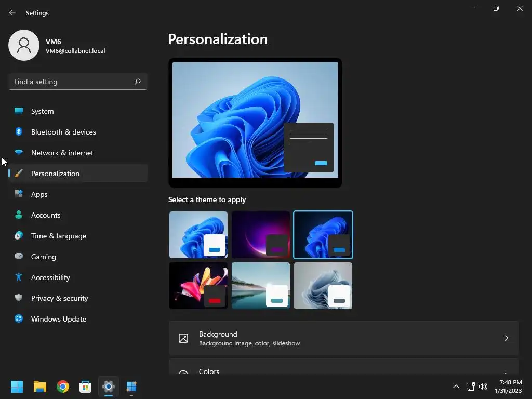532x399 pixels.
Task: Click VM6@collabnet.local email text
Action: (x=75, y=51)
